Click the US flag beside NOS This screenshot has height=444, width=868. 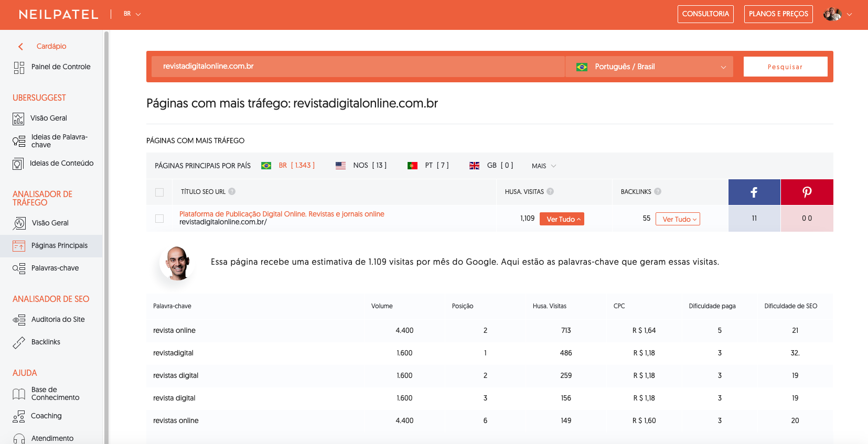click(x=340, y=166)
